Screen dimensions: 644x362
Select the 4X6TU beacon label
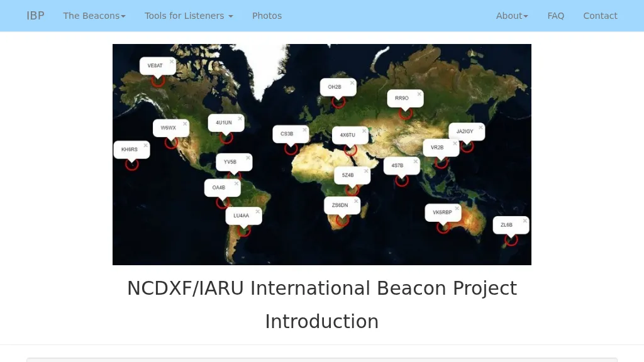[347, 135]
